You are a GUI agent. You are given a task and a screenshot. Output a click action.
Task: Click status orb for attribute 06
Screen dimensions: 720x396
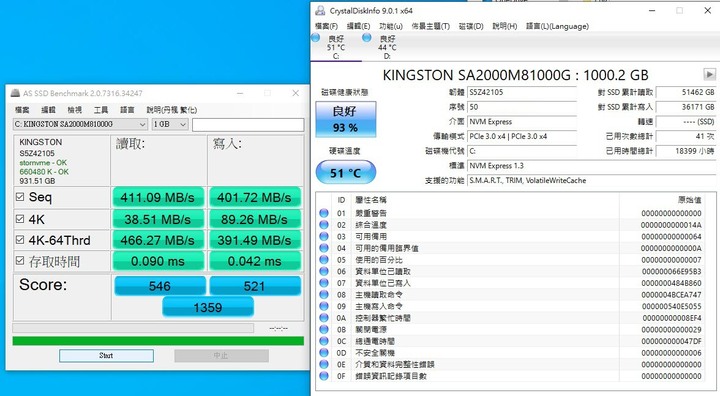tap(324, 271)
